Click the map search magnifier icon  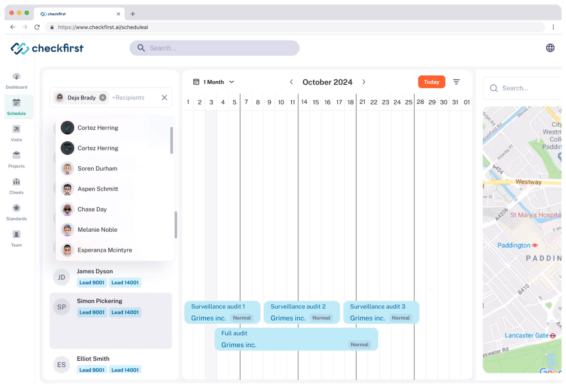click(x=493, y=88)
